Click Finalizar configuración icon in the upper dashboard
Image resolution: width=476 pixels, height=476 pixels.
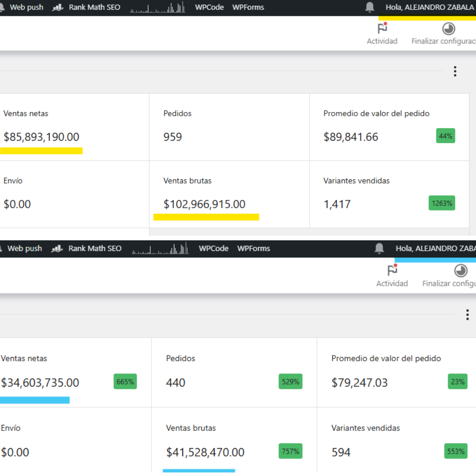(448, 29)
